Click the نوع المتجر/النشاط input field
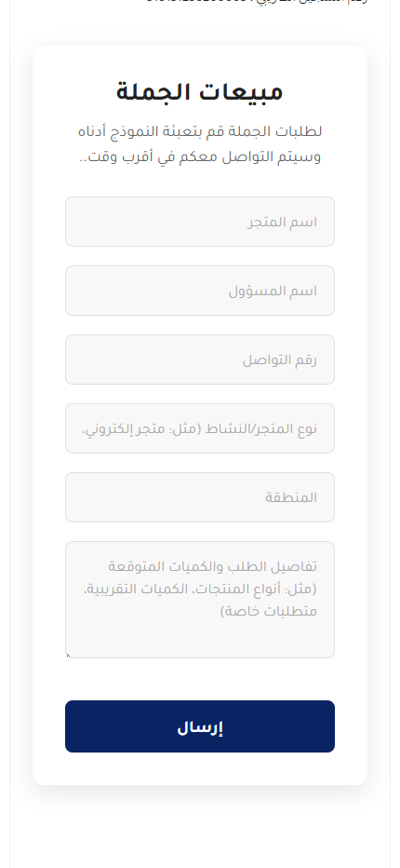The image size is (400, 868). point(200,428)
